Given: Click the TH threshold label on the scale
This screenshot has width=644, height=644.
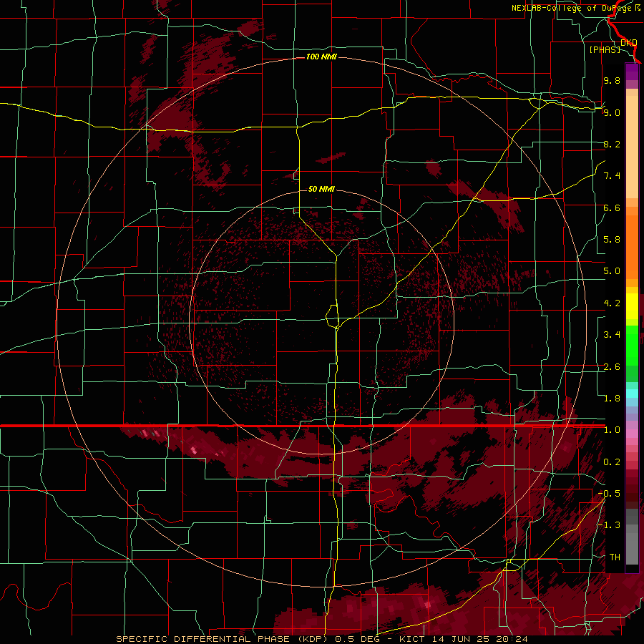Looking at the screenshot, I should [x=615, y=557].
